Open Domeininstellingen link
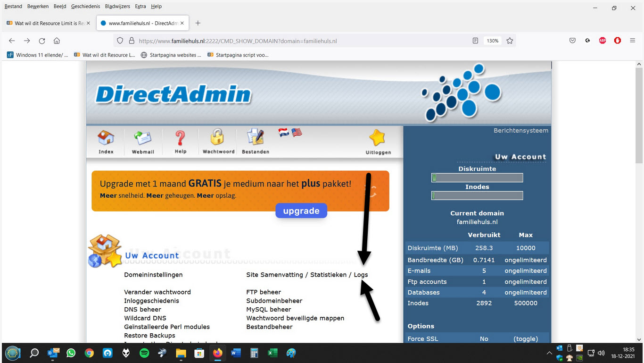The image size is (644, 363). coord(153,275)
